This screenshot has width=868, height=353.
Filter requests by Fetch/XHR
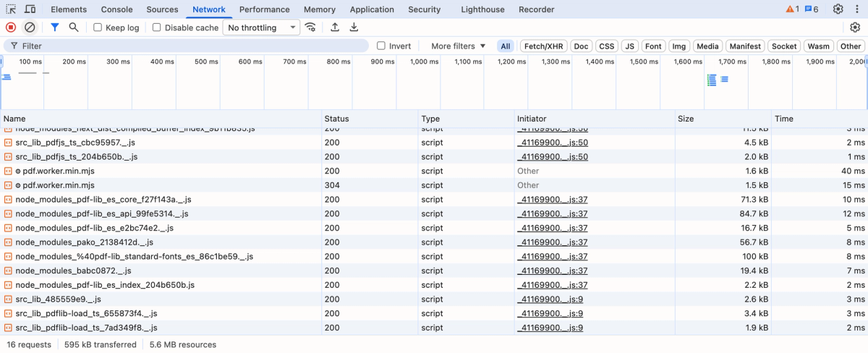543,46
